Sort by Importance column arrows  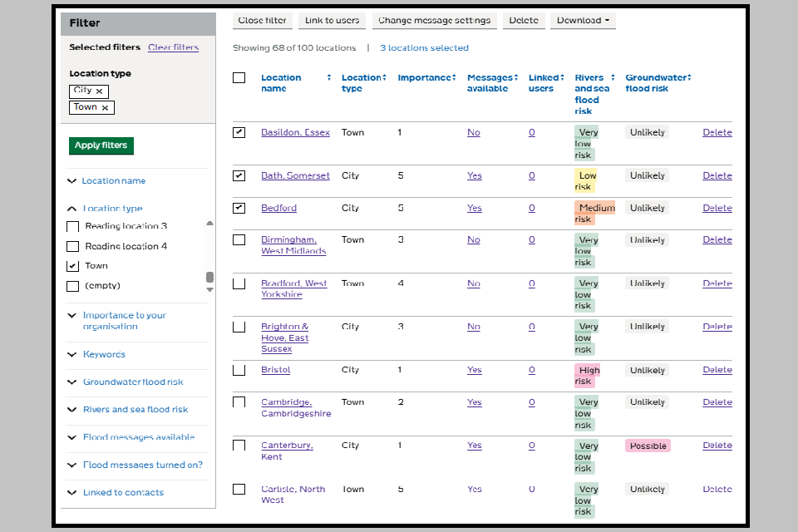pyautogui.click(x=454, y=78)
